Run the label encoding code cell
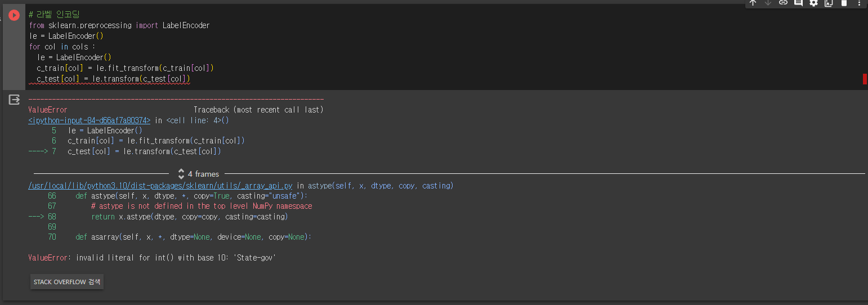868x305 pixels. 14,15
